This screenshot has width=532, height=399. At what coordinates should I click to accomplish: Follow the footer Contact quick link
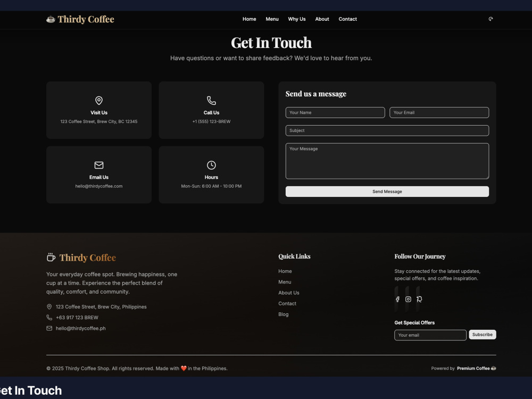287,304
